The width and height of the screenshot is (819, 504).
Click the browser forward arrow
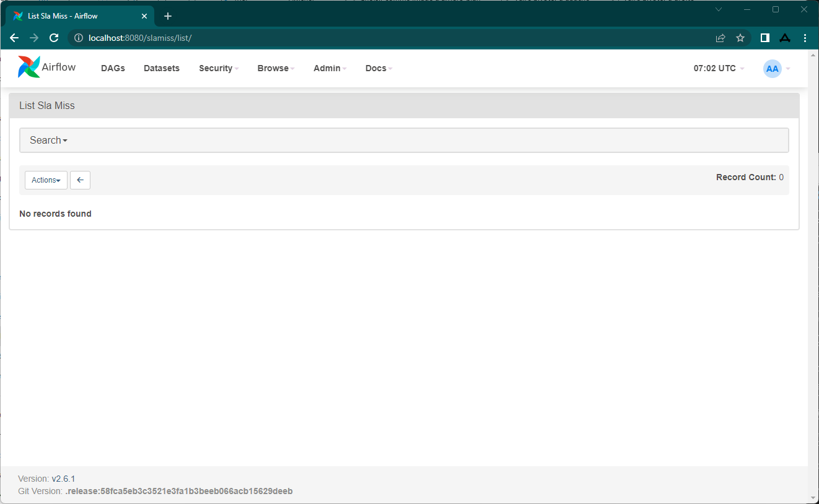(34, 38)
